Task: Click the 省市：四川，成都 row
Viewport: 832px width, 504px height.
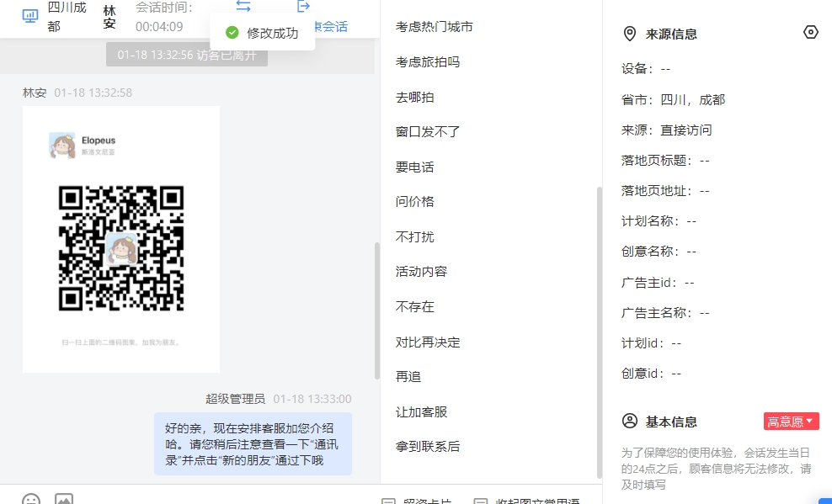Action: point(673,99)
